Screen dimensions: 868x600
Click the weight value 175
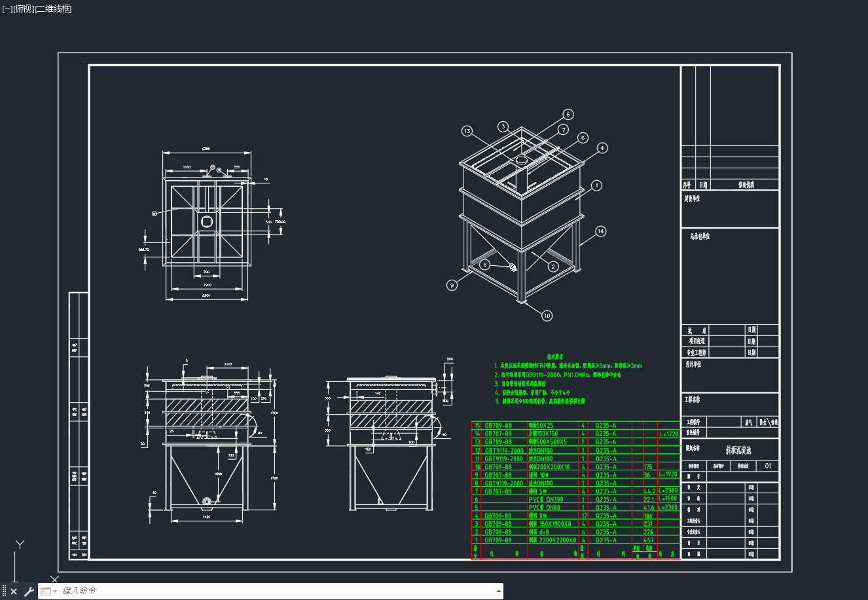click(x=649, y=467)
